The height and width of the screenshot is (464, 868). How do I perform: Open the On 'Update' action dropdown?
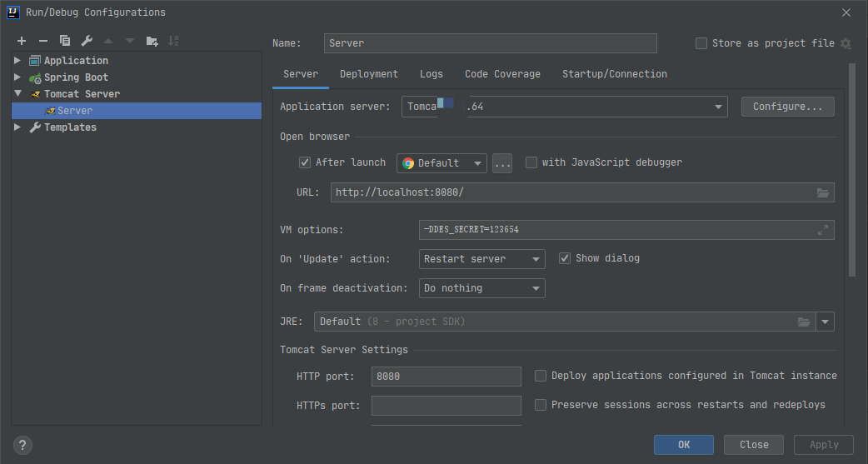pyautogui.click(x=481, y=258)
